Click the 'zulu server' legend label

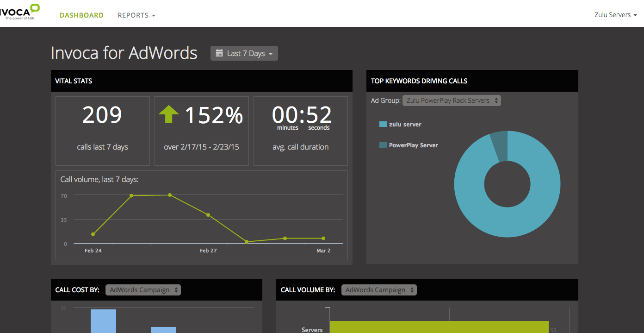click(x=405, y=124)
